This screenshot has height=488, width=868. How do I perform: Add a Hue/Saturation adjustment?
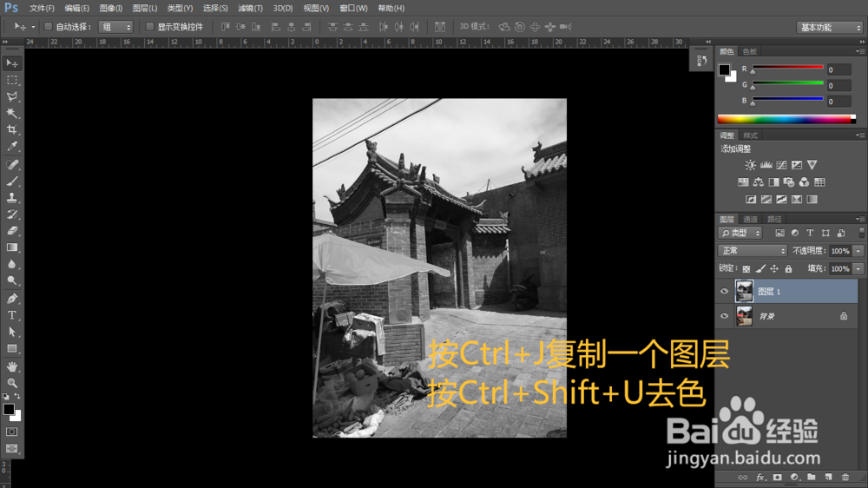(743, 182)
